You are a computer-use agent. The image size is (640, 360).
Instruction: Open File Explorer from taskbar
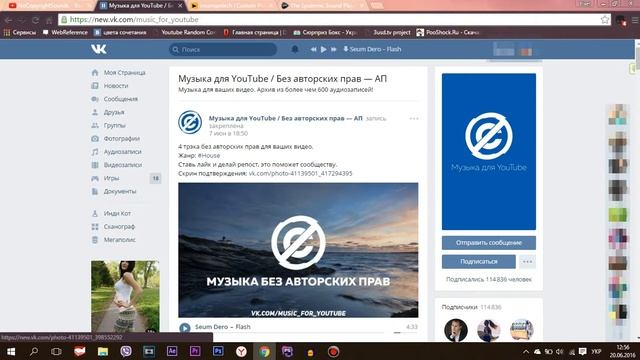click(102, 351)
